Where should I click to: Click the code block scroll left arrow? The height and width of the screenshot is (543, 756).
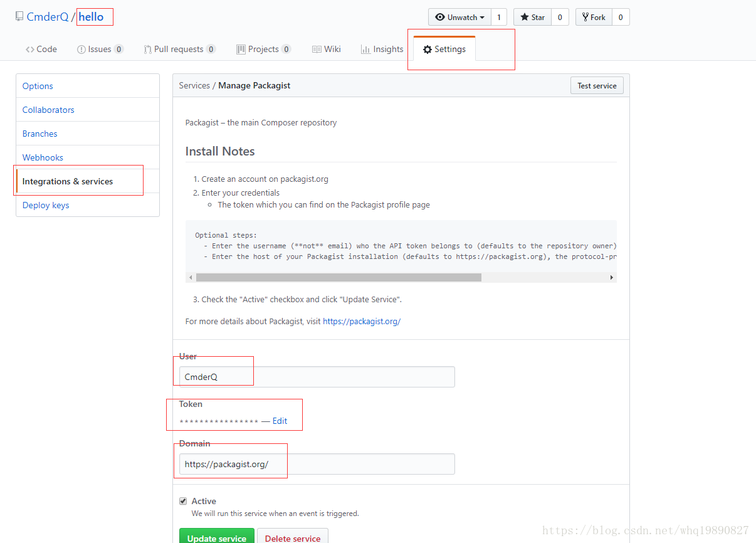click(191, 277)
